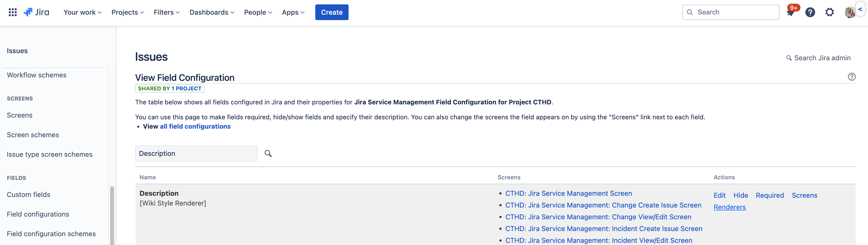The image size is (868, 245).
Task: Select Field configurations in sidebar
Action: coord(38,214)
